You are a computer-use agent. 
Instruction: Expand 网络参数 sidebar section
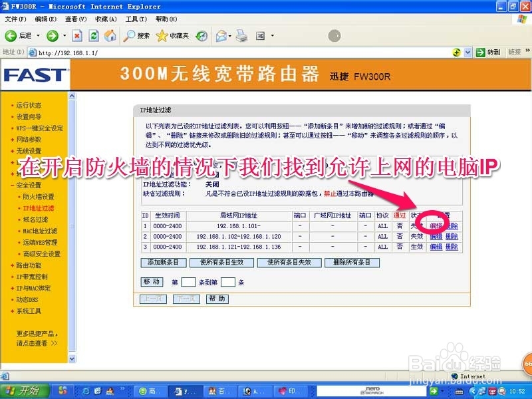[29, 140]
